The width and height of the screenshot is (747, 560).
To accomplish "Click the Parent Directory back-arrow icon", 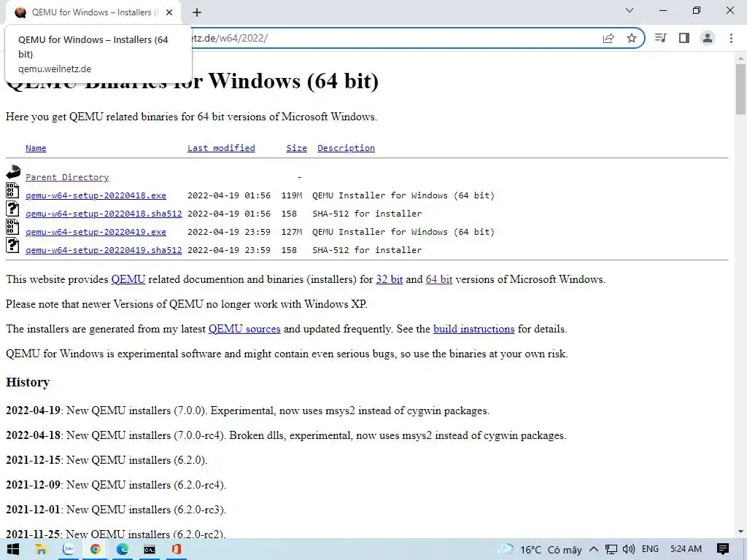I will pos(13,172).
